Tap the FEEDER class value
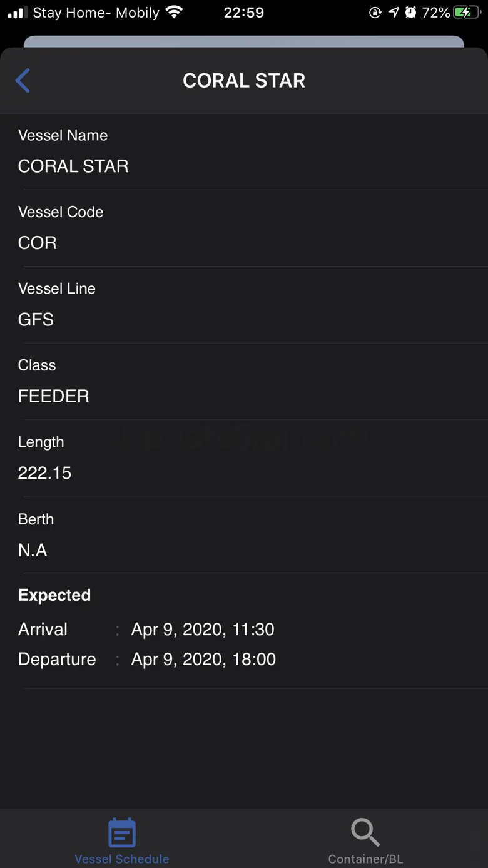Screen dimensions: 488x868 [54, 396]
